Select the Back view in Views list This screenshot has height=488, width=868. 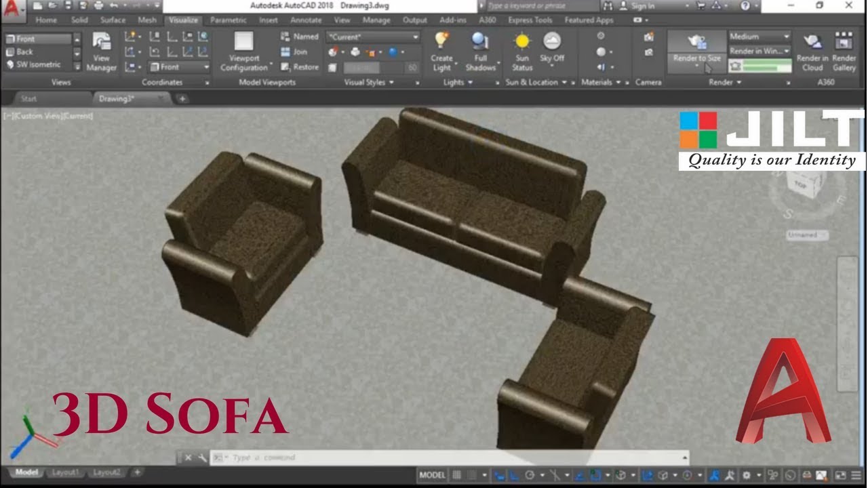38,52
